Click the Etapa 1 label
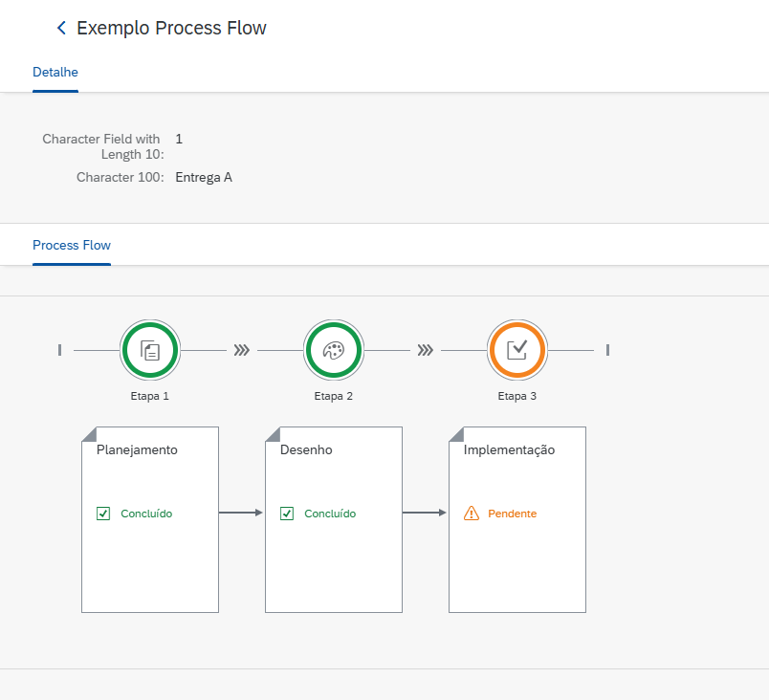Viewport: 769px width, 700px height. point(149,396)
